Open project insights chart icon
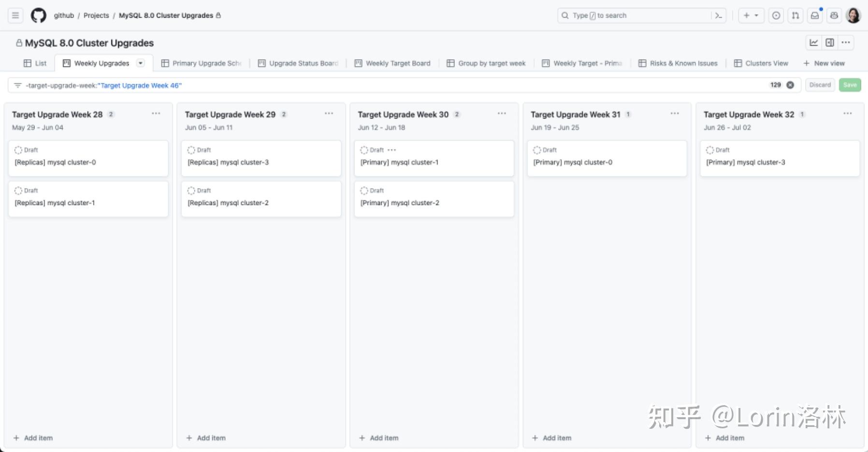Image resolution: width=868 pixels, height=452 pixels. [x=814, y=42]
